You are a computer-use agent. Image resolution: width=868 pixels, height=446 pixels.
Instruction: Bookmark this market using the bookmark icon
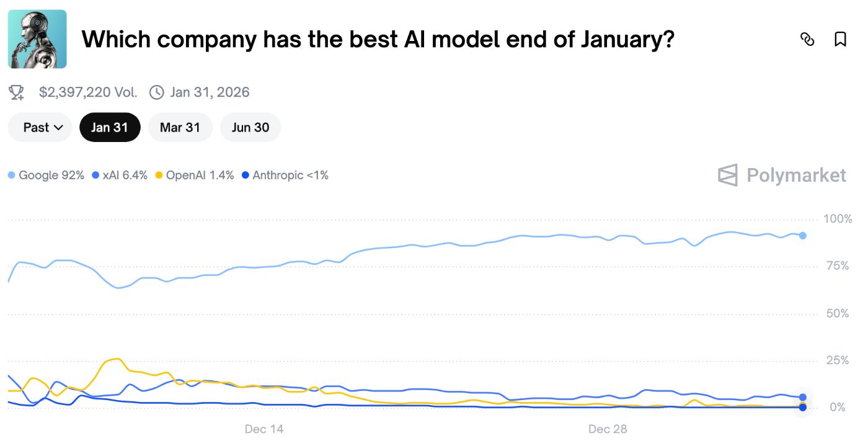pos(840,39)
